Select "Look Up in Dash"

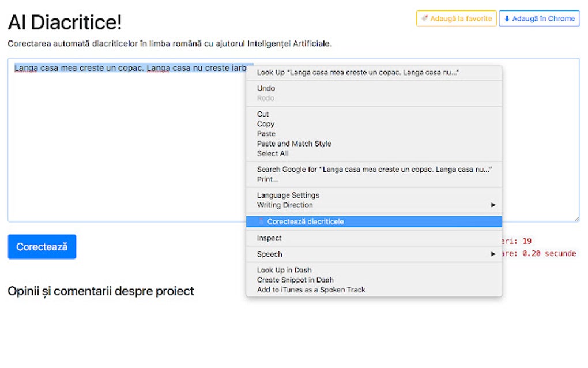coord(284,269)
